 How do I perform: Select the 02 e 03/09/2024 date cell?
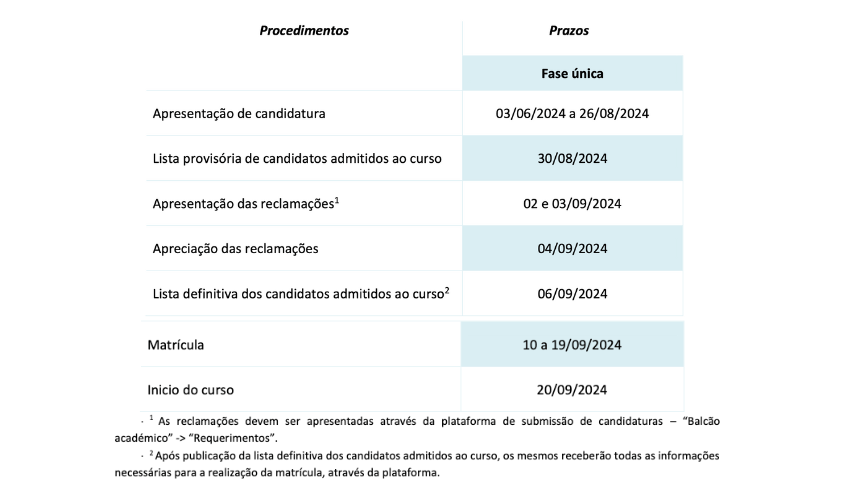pyautogui.click(x=572, y=203)
